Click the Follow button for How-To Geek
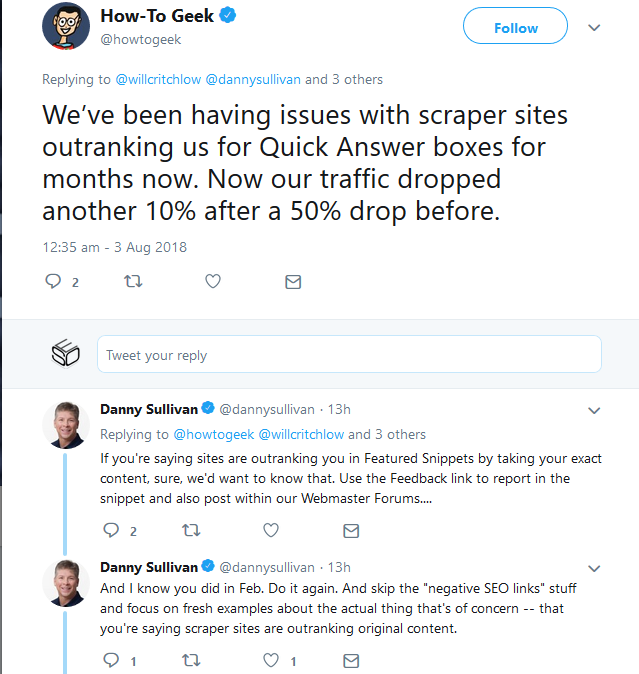Screen dimensions: 639x674 [516, 28]
